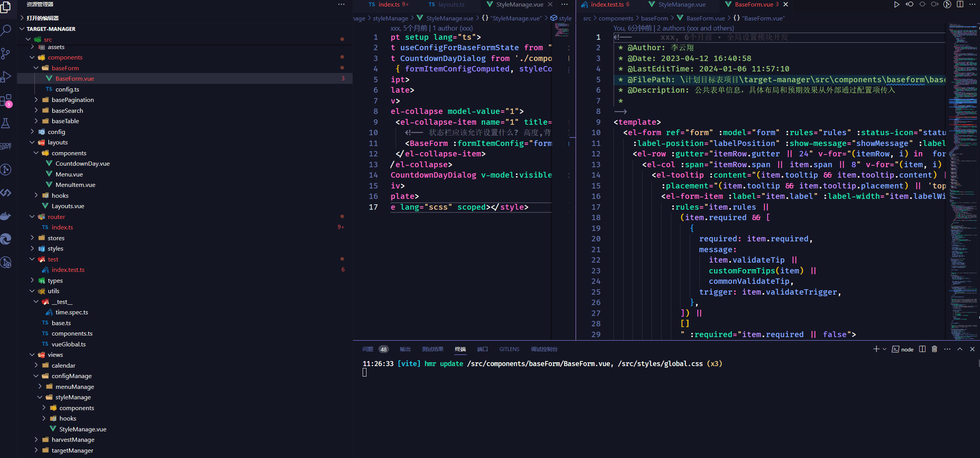Screen dimensions: 980x458
Task: Split the editor using the split icon
Action: point(960,4)
